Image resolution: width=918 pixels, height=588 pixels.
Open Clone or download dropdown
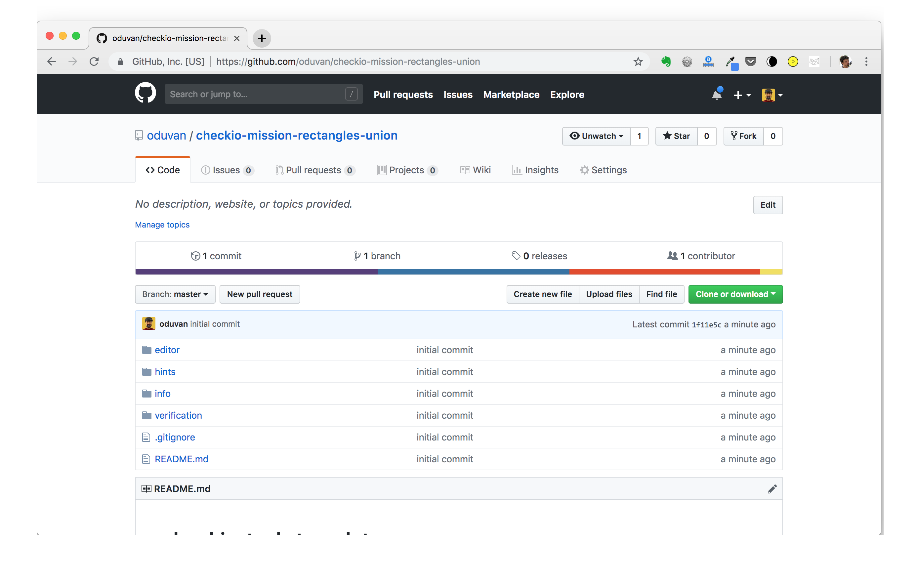pyautogui.click(x=735, y=294)
